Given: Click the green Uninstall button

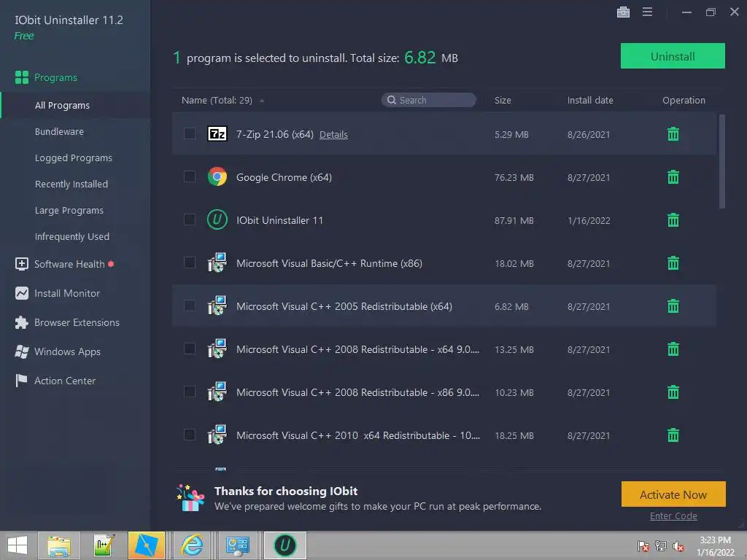Looking at the screenshot, I should pos(672,56).
